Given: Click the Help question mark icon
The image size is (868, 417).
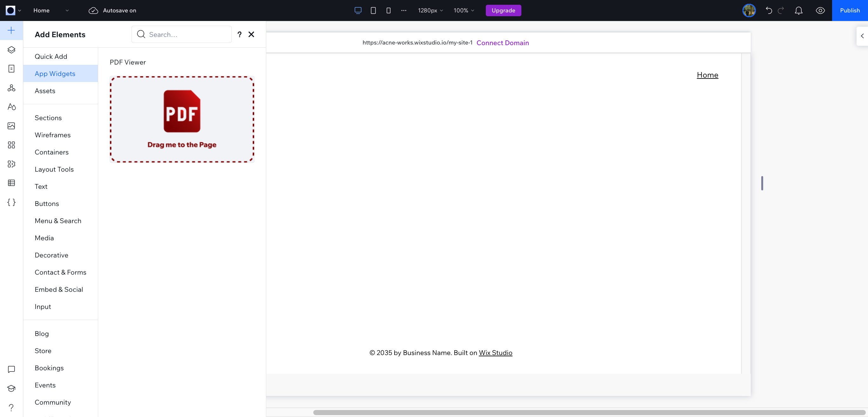Looking at the screenshot, I should click(239, 34).
